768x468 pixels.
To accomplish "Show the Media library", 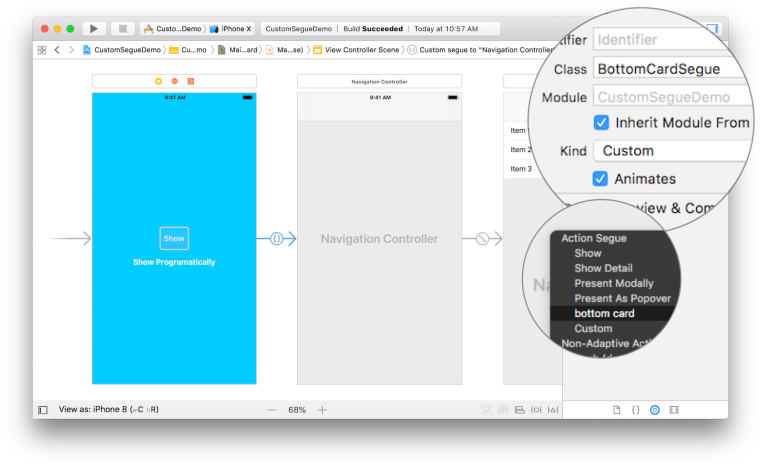I will 674,410.
